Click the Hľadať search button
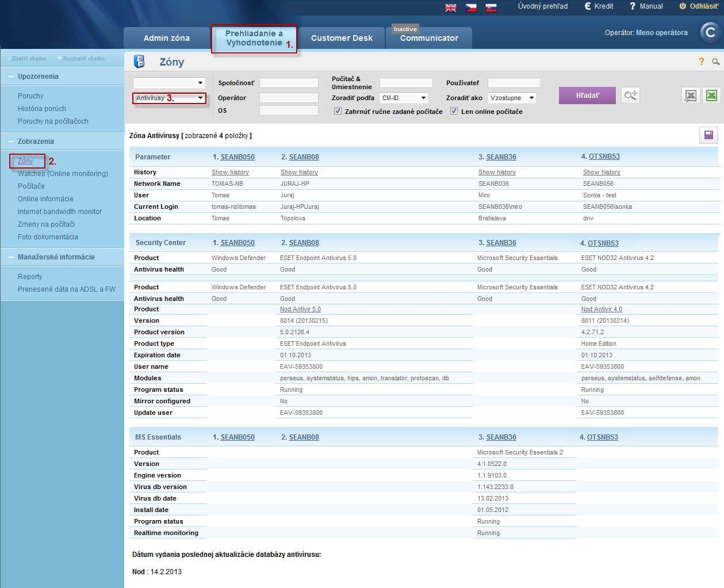Viewport: 724px width, 588px height. (x=587, y=96)
